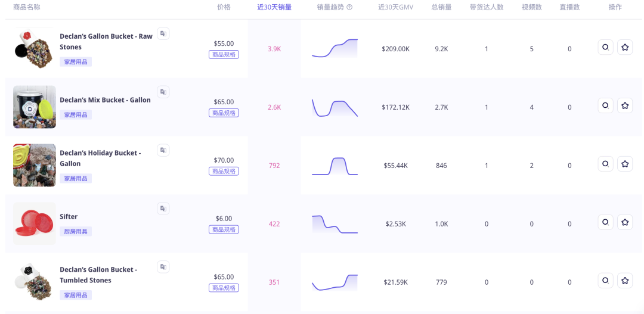Viewport: 644px width, 314px height.
Task: Click the sales trend chart for Holiday Bucket
Action: (x=335, y=166)
